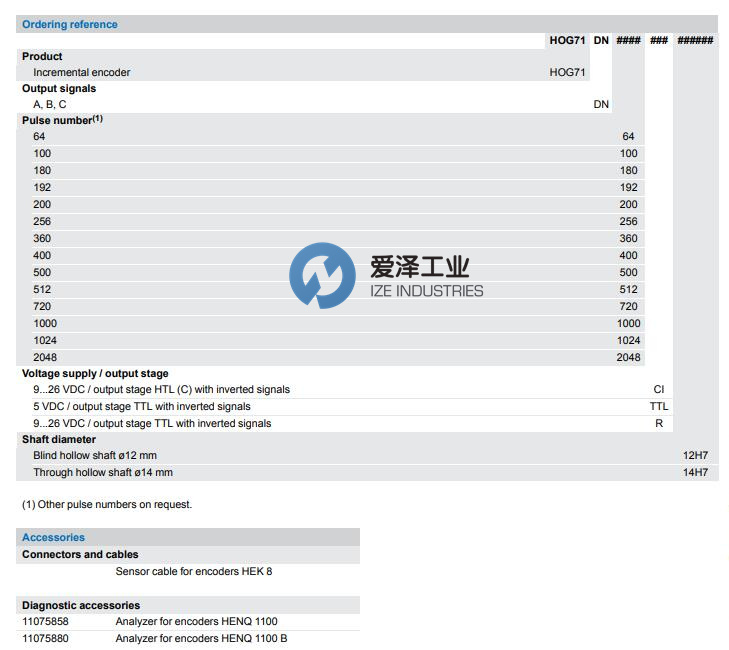Click the DN column header code
Screen dimensions: 729x650
click(x=601, y=41)
